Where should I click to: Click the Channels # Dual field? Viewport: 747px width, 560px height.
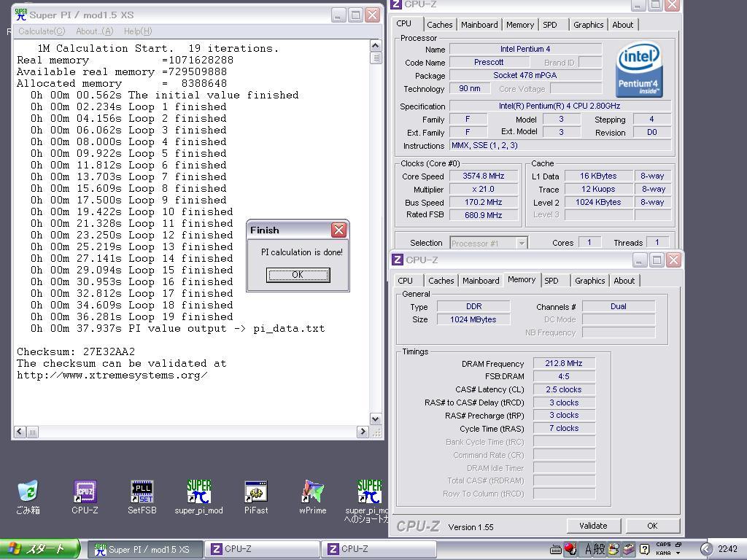click(619, 306)
